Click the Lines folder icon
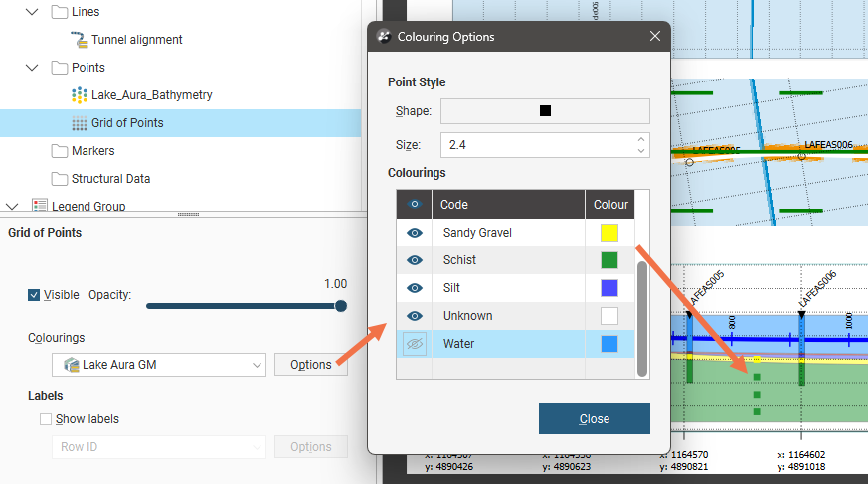This screenshot has width=868, height=484. (x=60, y=12)
